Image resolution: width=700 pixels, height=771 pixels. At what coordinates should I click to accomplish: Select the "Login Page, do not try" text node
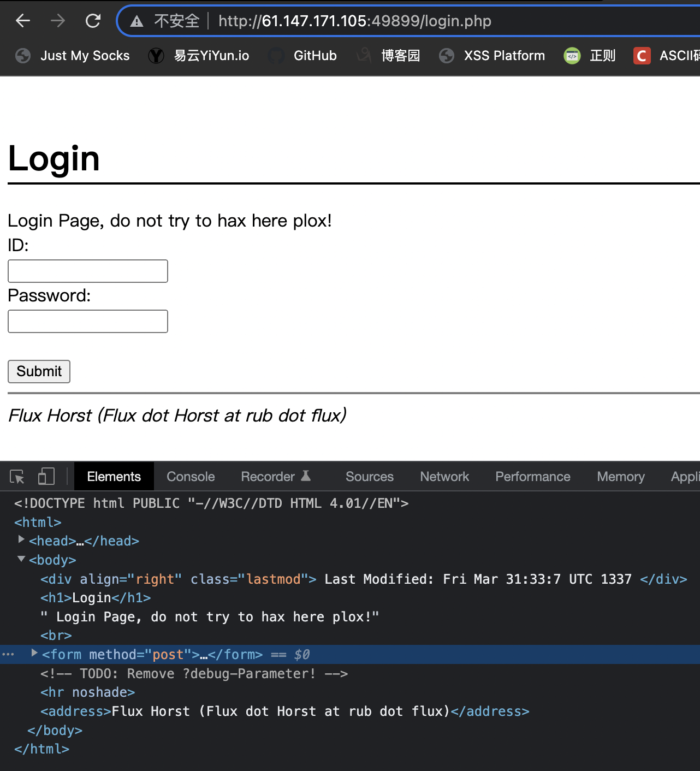point(210,617)
